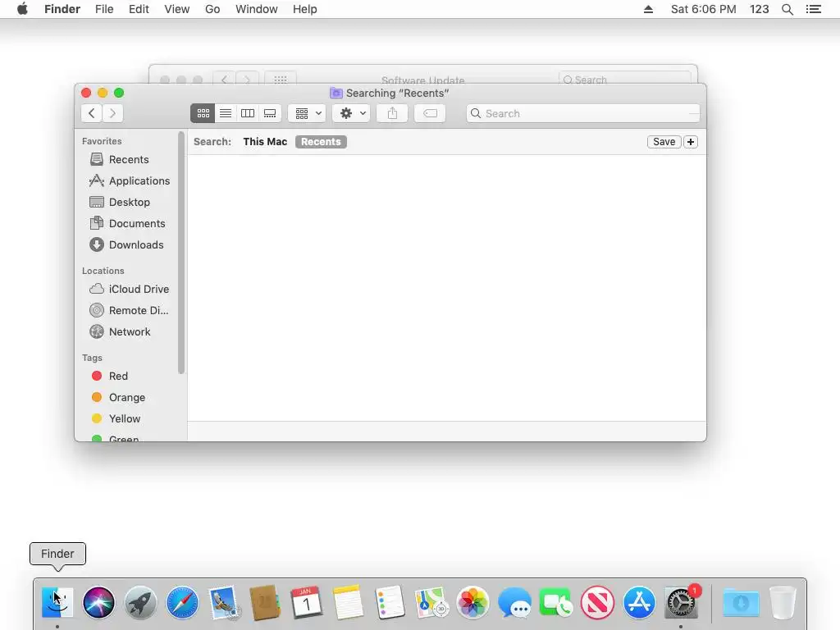Launch Siri from the Dock
The height and width of the screenshot is (630, 840).
[98, 602]
